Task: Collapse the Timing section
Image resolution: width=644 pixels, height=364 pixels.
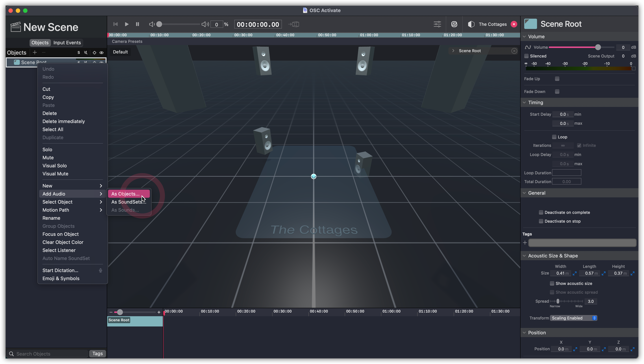Action: click(524, 102)
